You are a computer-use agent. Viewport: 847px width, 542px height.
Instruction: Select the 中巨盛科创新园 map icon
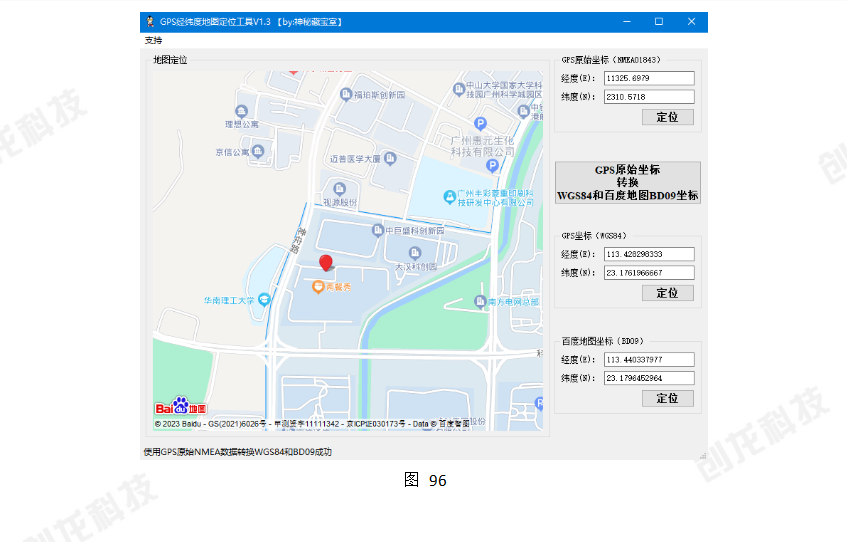point(378,230)
